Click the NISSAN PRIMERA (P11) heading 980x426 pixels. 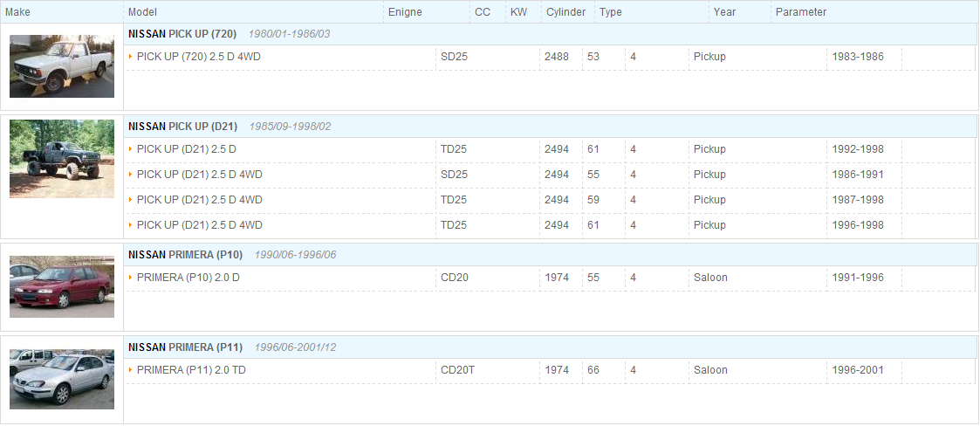(x=185, y=347)
